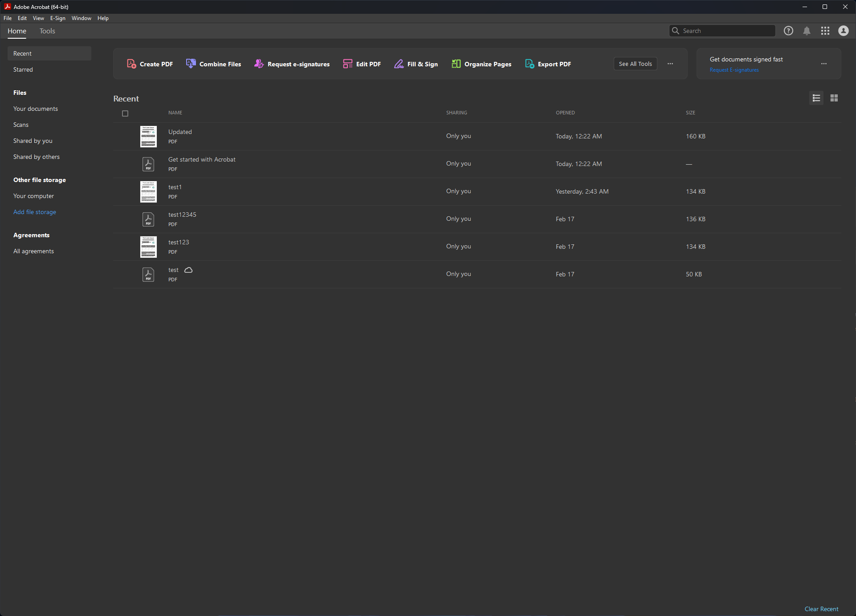Open Organize Pages tool
The image size is (856, 616).
click(481, 64)
